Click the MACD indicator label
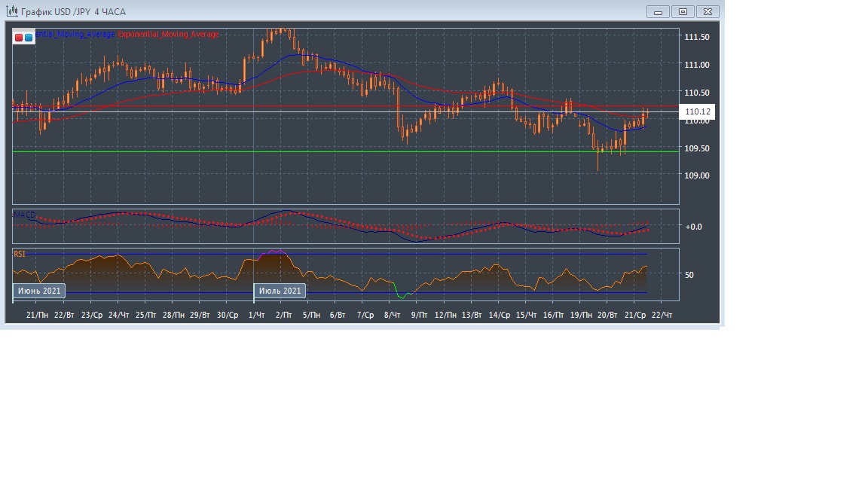 click(x=25, y=215)
